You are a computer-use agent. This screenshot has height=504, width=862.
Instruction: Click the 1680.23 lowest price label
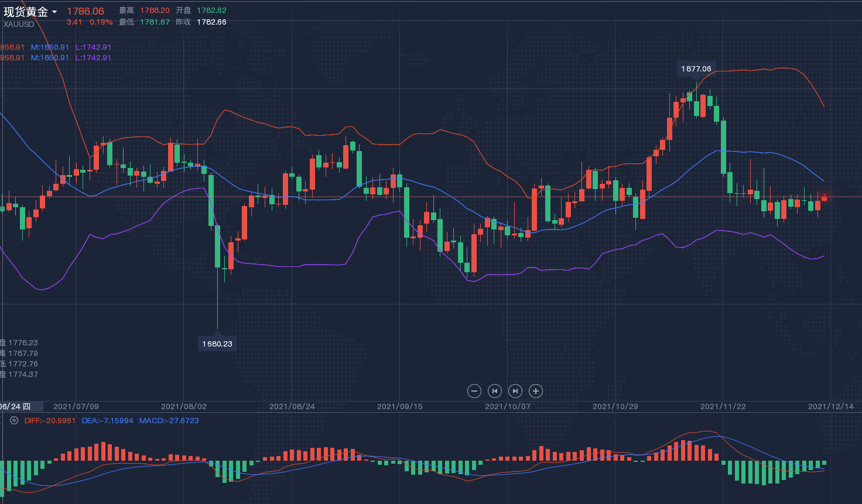pos(217,344)
